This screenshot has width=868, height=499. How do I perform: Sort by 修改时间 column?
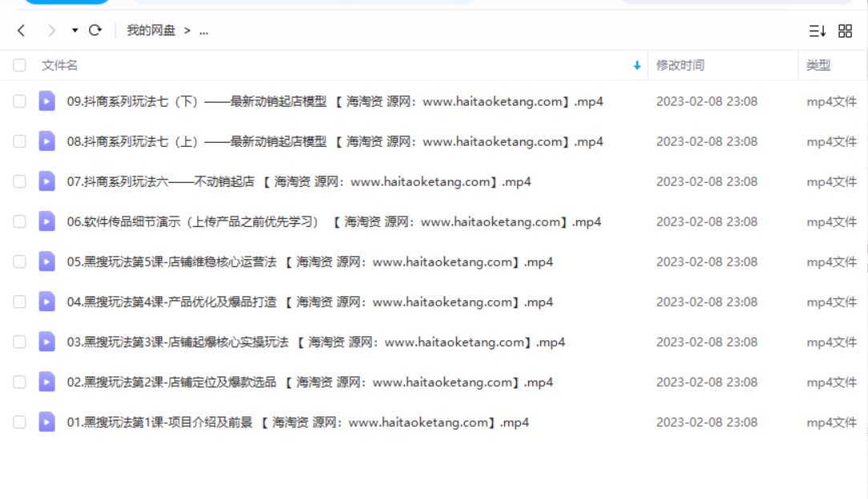tap(680, 65)
